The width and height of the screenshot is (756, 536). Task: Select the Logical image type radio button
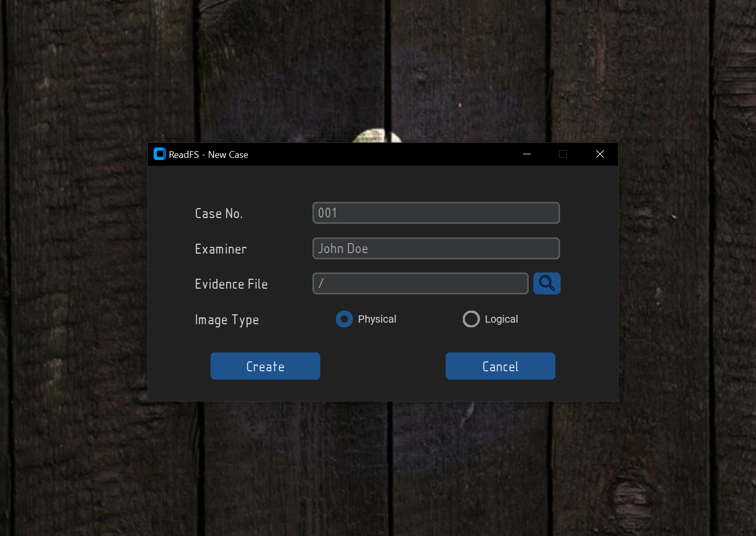471,319
